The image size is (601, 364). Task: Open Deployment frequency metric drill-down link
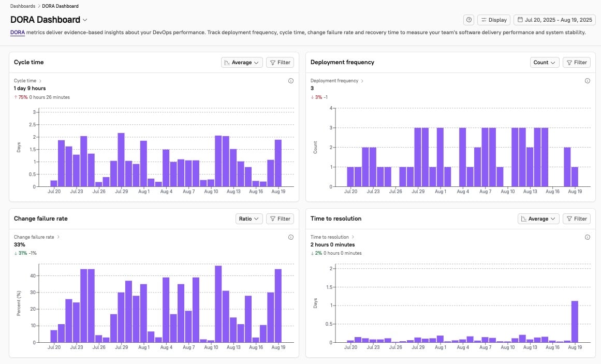(337, 81)
